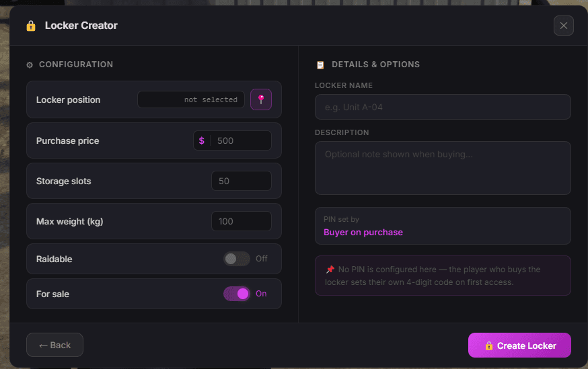The height and width of the screenshot is (369, 588).
Task: Click the clipboard icon beside DETAILS & OPTIONS
Action: pyautogui.click(x=320, y=65)
